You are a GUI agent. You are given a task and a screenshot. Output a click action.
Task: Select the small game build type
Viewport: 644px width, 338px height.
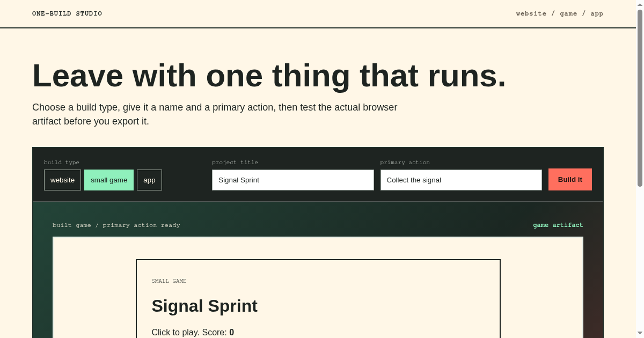tap(109, 180)
